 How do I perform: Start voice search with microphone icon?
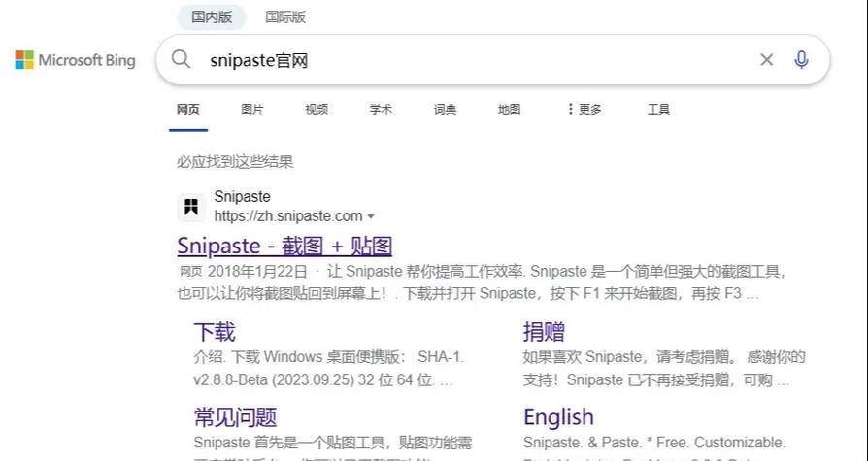coord(801,60)
